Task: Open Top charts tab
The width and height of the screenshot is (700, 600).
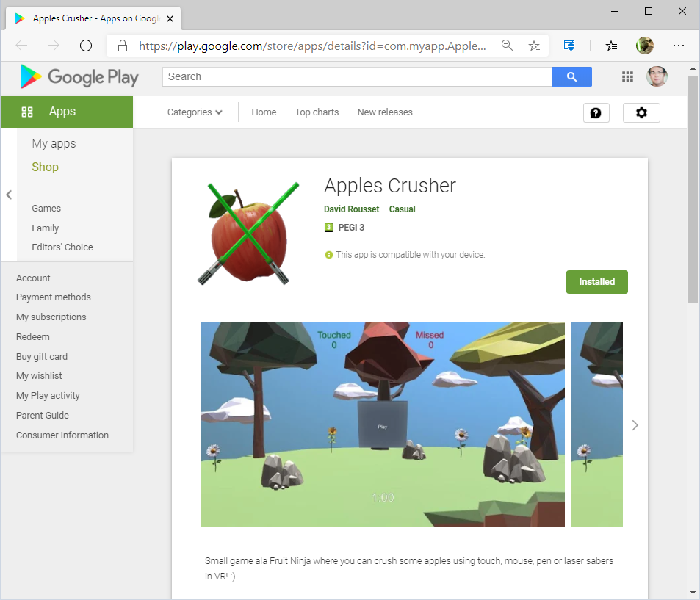Action: [317, 112]
